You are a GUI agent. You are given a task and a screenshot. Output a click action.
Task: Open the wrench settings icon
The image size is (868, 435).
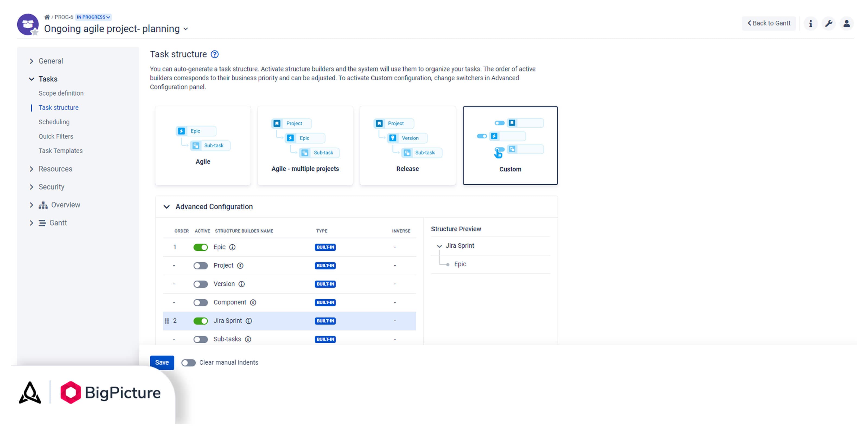(828, 23)
